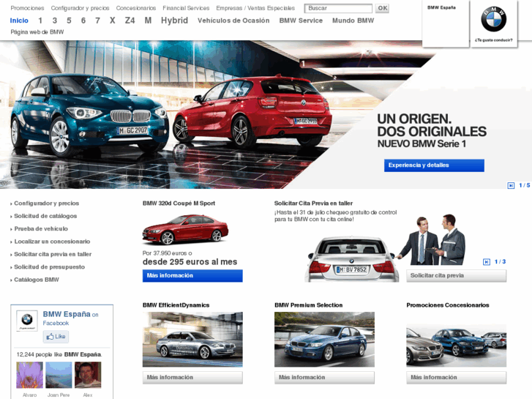Image resolution: width=532 pixels, height=399 pixels.
Task: Open Alex's Facebook profile picture
Action: pyautogui.click(x=88, y=375)
